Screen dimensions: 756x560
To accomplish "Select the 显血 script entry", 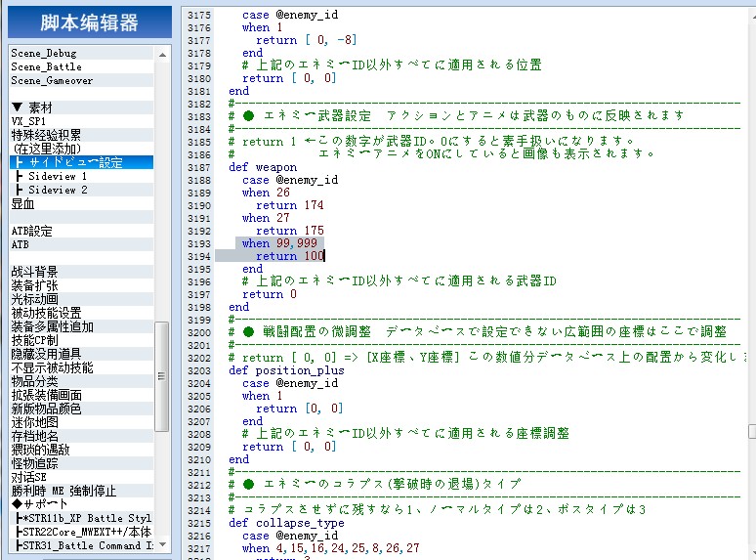I will tap(81, 203).
